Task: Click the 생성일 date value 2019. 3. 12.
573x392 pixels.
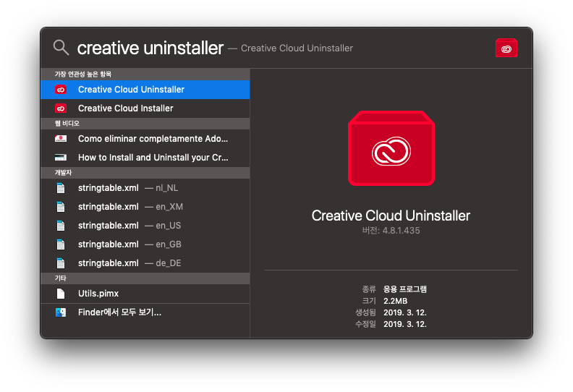Action: point(405,312)
